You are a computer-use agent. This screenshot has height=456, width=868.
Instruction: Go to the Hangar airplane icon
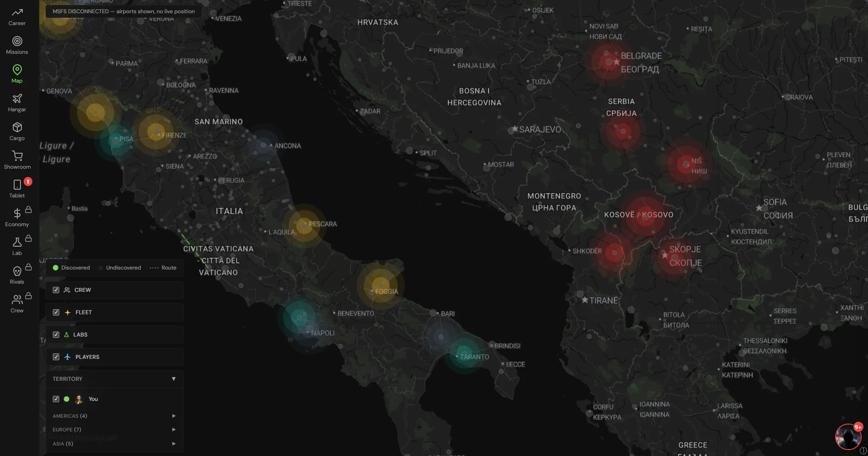click(17, 98)
